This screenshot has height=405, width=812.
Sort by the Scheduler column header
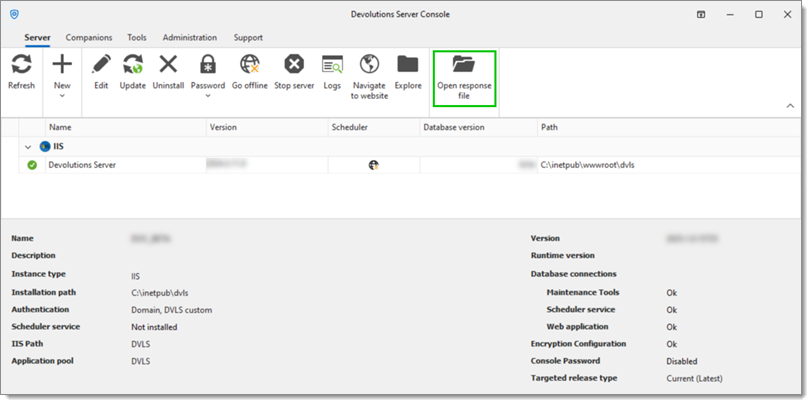[374, 127]
